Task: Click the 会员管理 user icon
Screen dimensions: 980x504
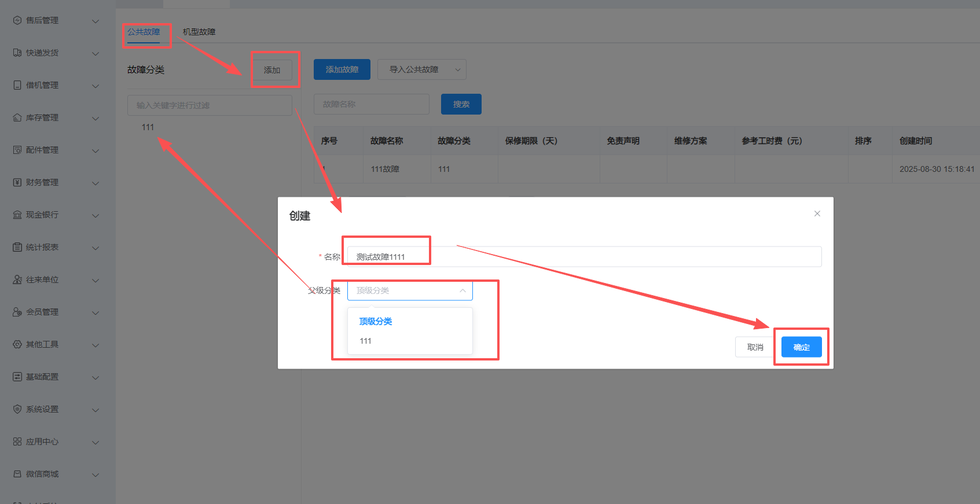Action: (17, 312)
